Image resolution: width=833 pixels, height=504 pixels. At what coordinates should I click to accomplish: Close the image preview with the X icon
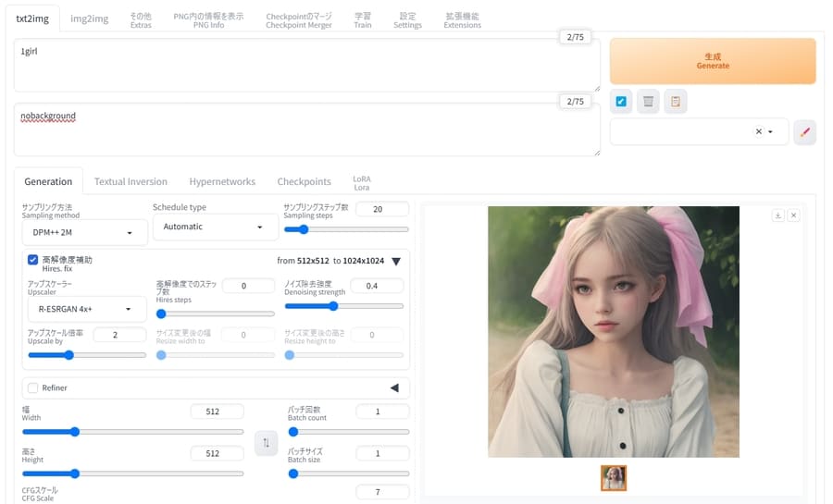[x=794, y=215]
